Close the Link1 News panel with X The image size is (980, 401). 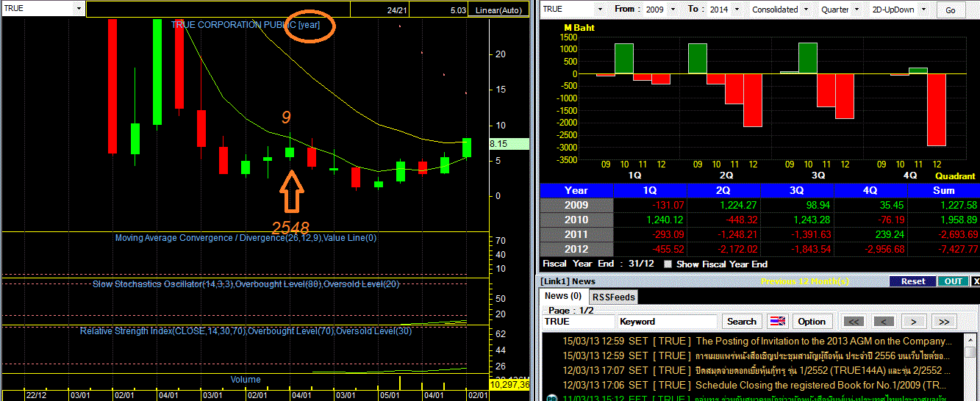click(x=976, y=281)
